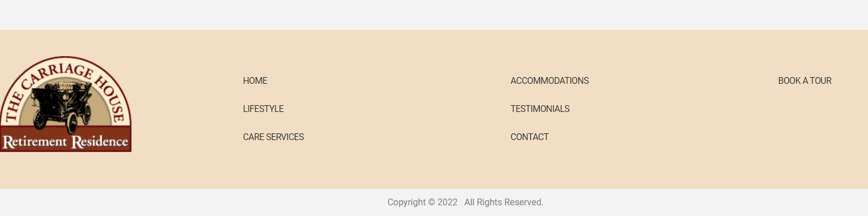Click the 'All Rights Reserved.' text
868x216 pixels.
[504, 202]
